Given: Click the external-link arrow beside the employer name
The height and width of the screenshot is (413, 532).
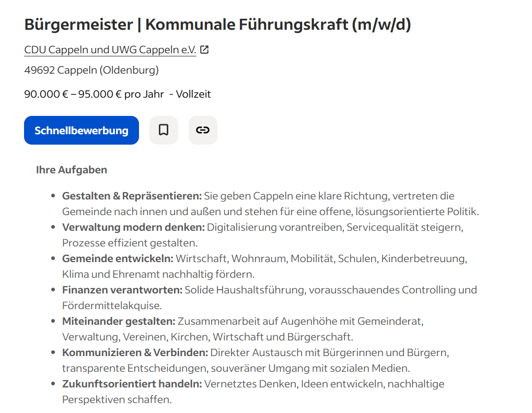Looking at the screenshot, I should pyautogui.click(x=204, y=49).
